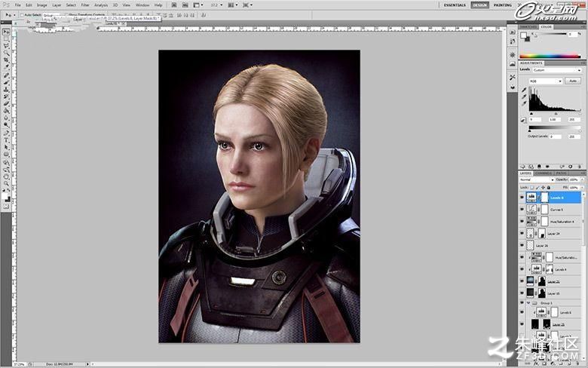The height and width of the screenshot is (368, 588).
Task: Pick the black point eyedropper in Levels
Action: pyautogui.click(x=524, y=90)
